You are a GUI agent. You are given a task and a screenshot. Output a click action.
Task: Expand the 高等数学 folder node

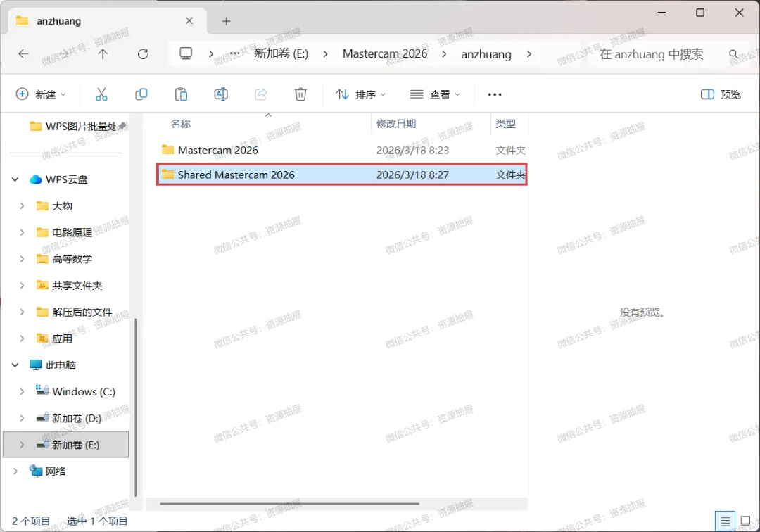click(22, 259)
